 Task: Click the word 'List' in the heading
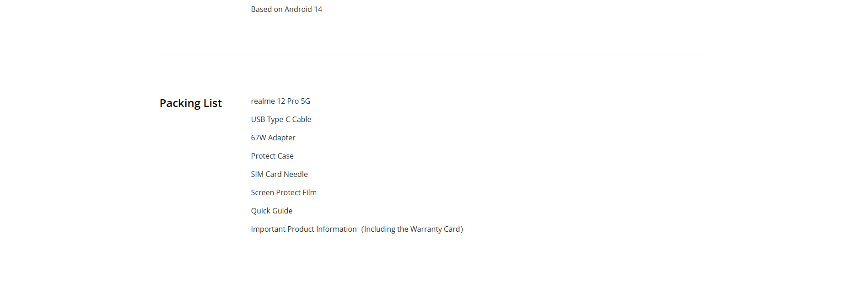213,103
